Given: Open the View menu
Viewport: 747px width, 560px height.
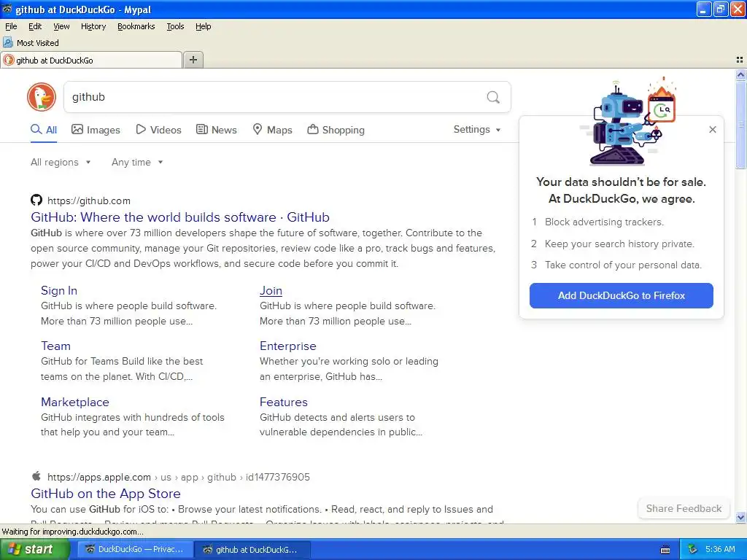Looking at the screenshot, I should (61, 27).
